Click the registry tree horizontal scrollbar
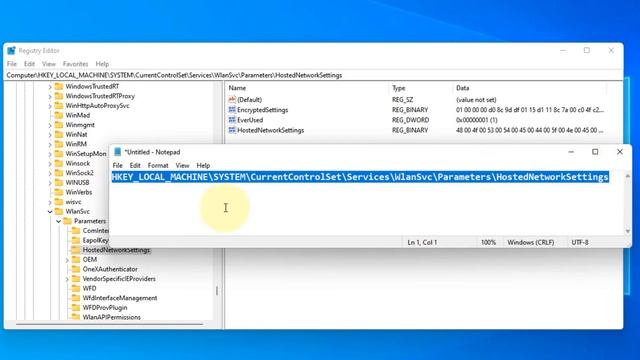 (109, 324)
